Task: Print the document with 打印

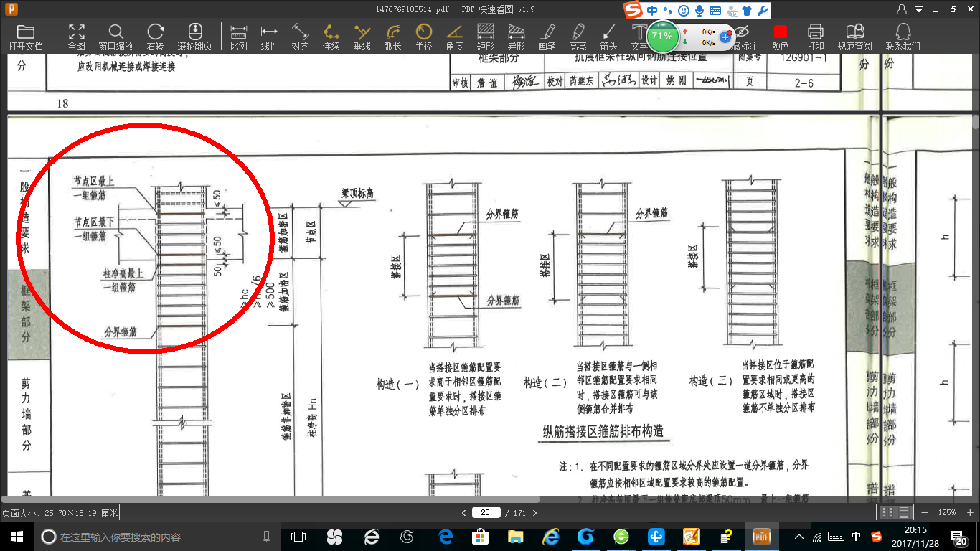Action: tap(815, 37)
